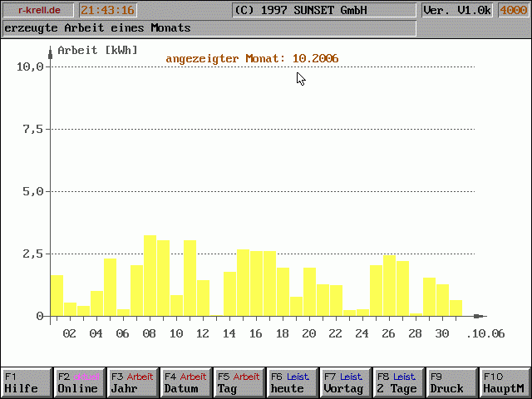532x399 pixels.
Task: Click the right arrow at x-axis end
Action: coord(479,316)
